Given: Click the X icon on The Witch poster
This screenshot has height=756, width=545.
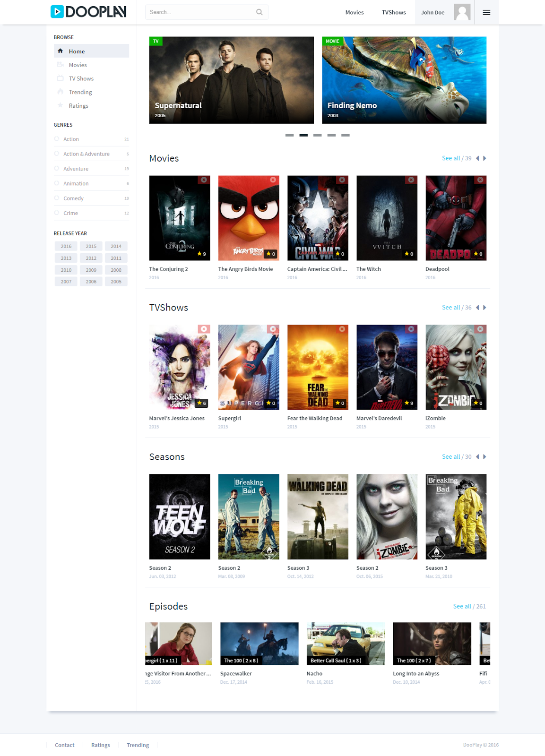Looking at the screenshot, I should coord(411,180).
